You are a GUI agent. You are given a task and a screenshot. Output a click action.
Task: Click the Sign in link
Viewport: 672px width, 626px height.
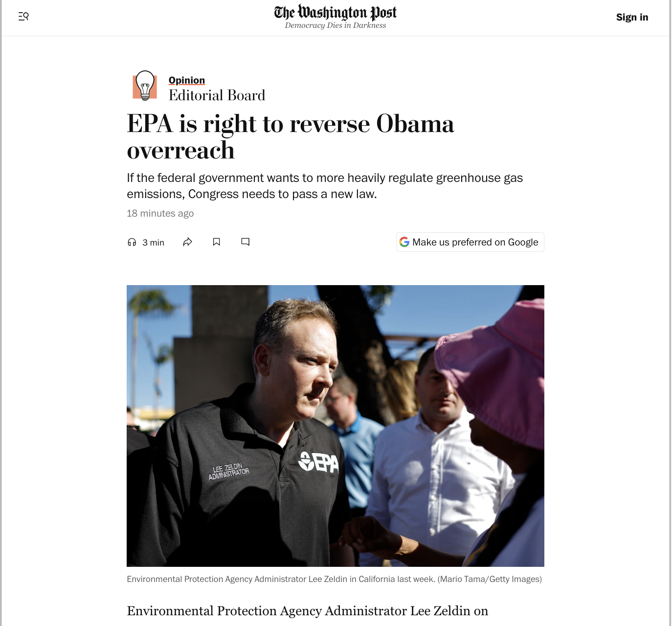tap(632, 17)
